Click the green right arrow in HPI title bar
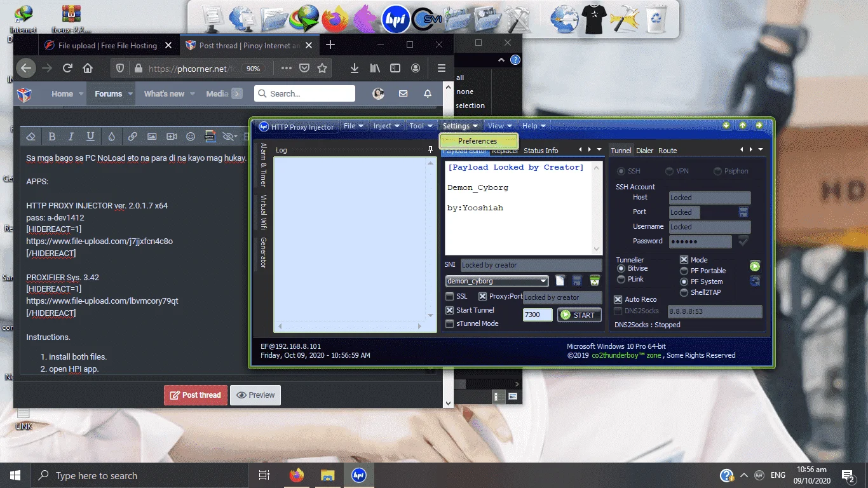The width and height of the screenshot is (868, 488). [x=759, y=125]
